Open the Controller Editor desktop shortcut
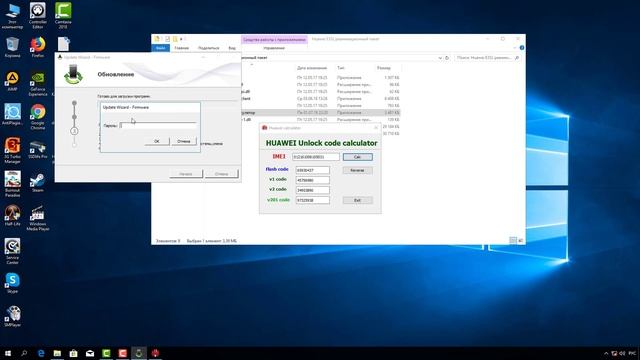Viewport: 640px width, 360px height. pos(38,15)
